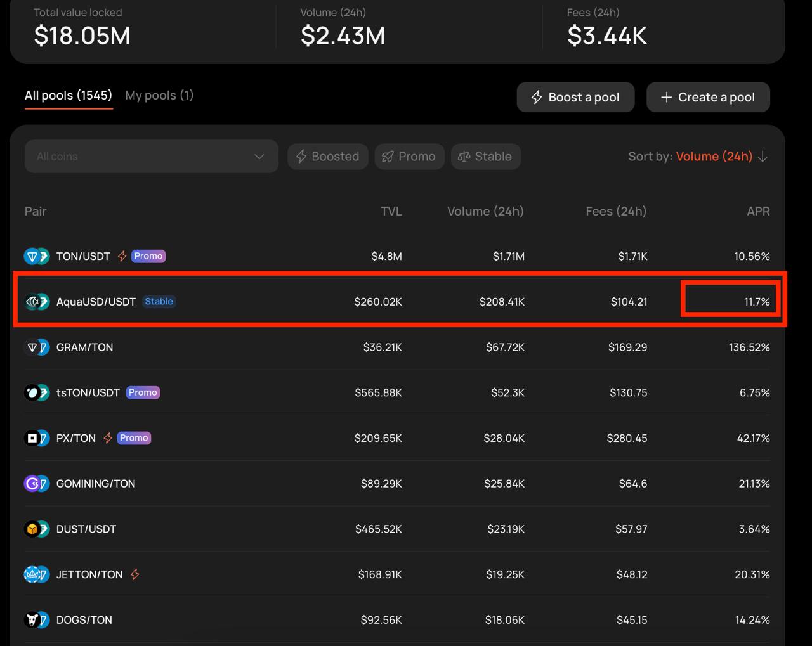Click the DUST/USDT pair token icon
The width and height of the screenshot is (812, 646).
click(x=36, y=529)
